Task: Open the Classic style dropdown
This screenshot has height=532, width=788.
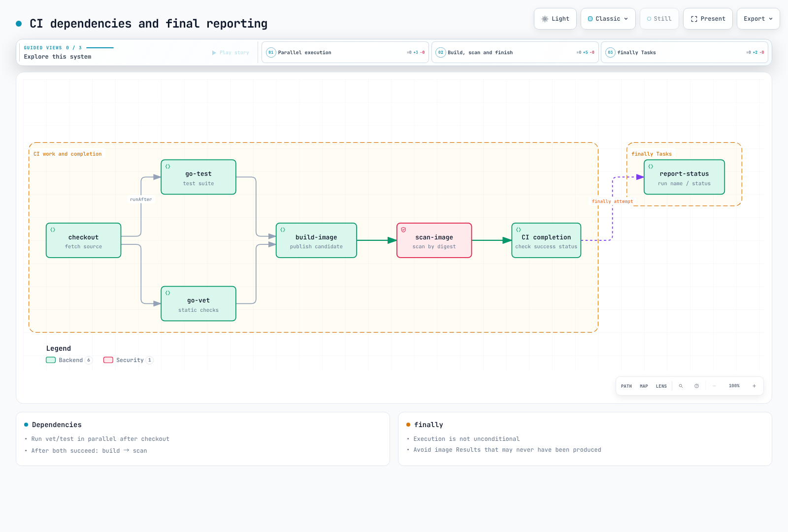Action: tap(608, 19)
